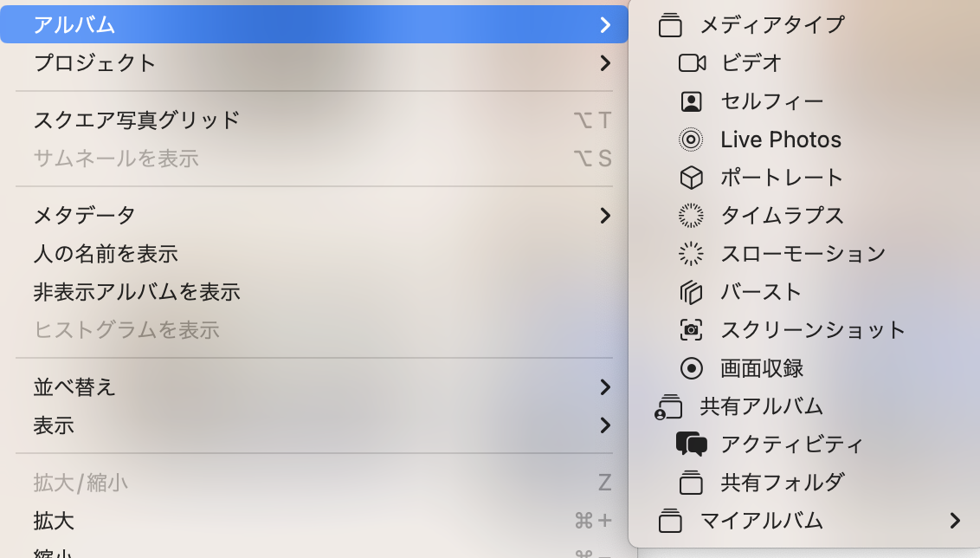Enable スクエア写真グリッド view option

[x=136, y=120]
